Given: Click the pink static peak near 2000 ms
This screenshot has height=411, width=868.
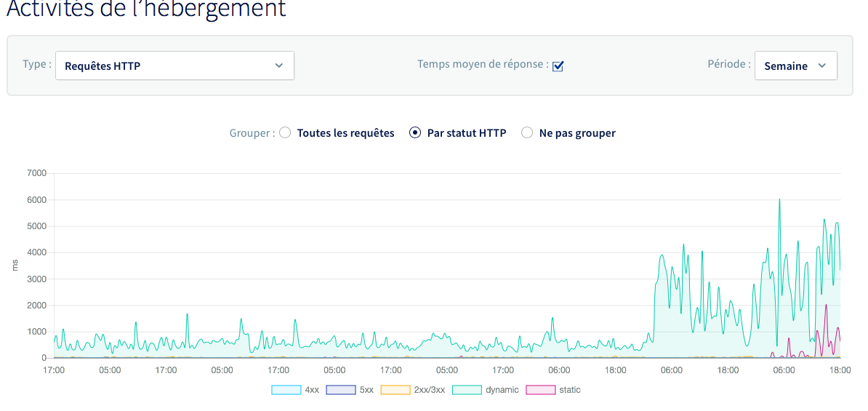Looking at the screenshot, I should (826, 306).
